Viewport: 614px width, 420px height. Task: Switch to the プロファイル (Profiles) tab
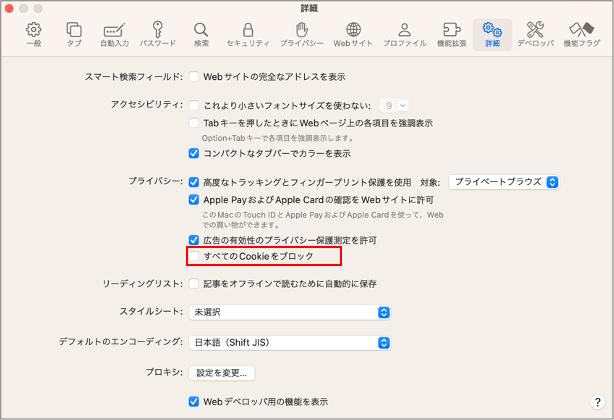click(x=404, y=34)
